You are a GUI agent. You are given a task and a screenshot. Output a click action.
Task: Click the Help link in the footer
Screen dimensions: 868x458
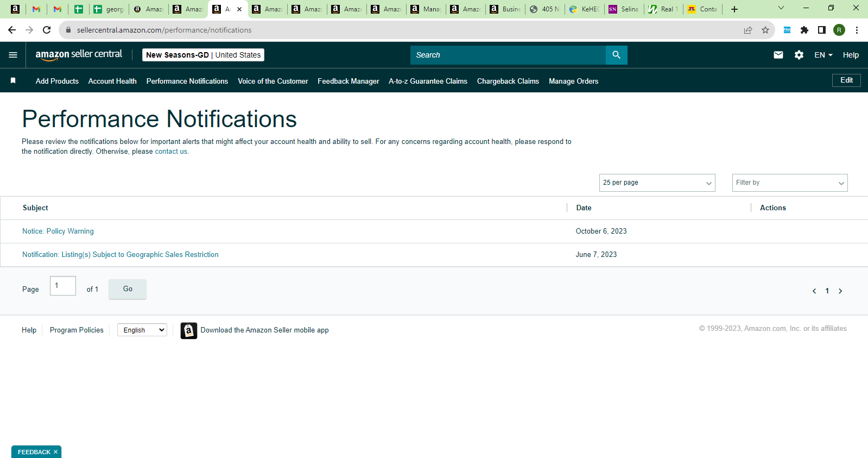click(x=29, y=330)
